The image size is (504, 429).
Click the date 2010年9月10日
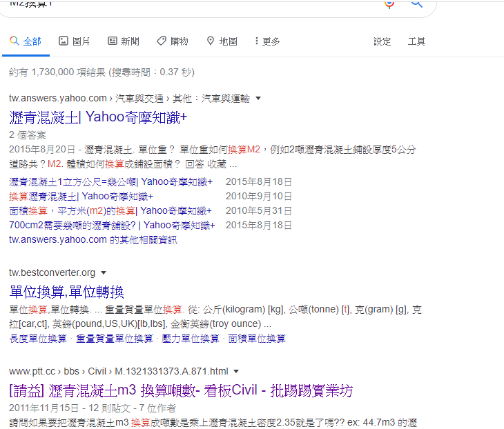[x=259, y=196]
